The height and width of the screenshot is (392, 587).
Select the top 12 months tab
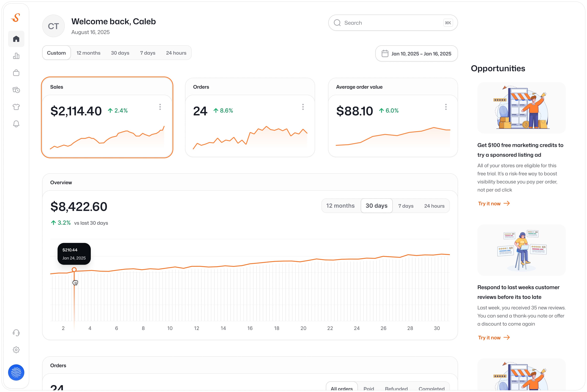(88, 53)
